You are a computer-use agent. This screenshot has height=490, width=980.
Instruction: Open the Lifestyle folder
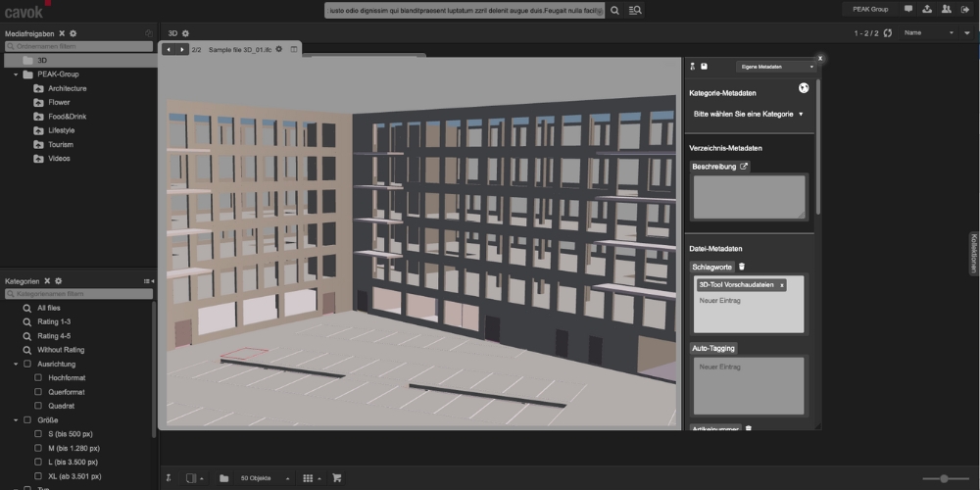click(x=61, y=130)
